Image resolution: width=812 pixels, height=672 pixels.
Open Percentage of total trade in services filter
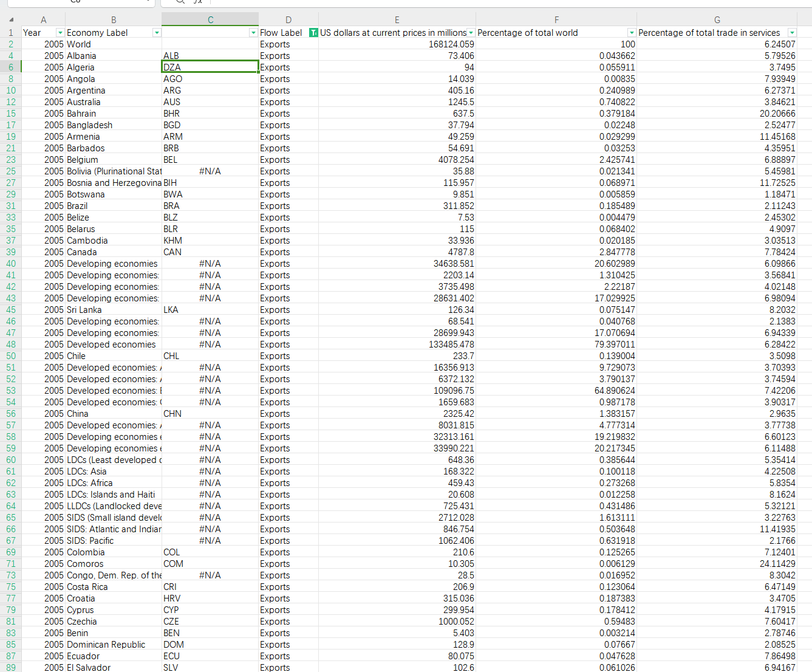click(791, 33)
